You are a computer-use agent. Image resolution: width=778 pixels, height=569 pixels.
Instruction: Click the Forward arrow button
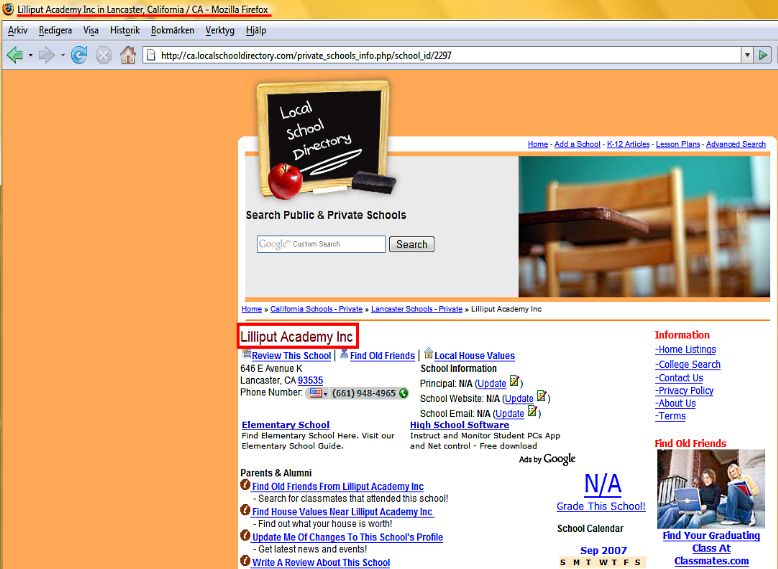[46, 55]
